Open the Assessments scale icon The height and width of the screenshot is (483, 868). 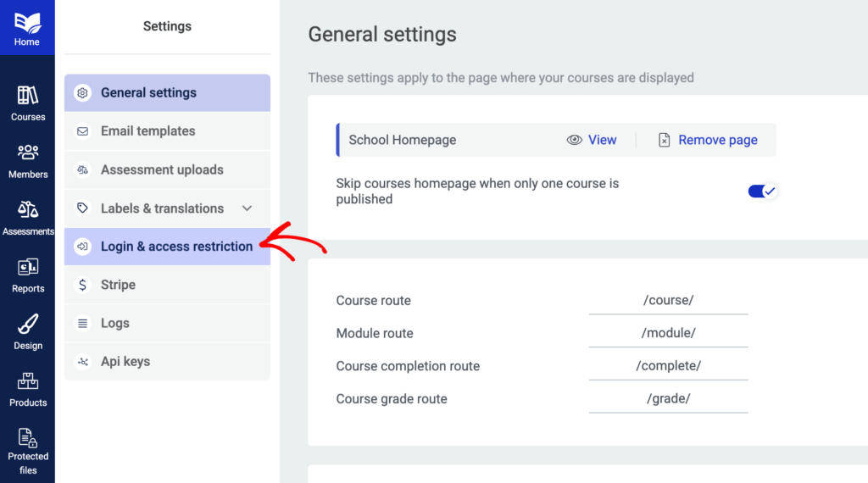pyautogui.click(x=28, y=210)
